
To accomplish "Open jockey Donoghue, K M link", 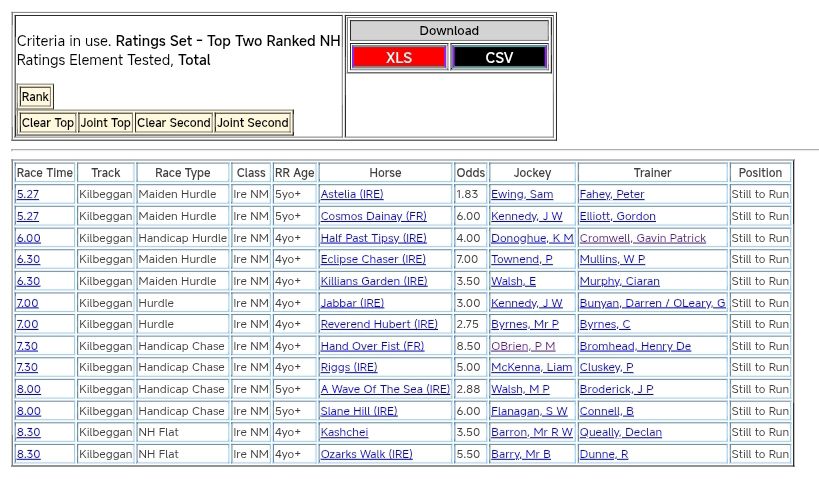I will pyautogui.click(x=531, y=238).
